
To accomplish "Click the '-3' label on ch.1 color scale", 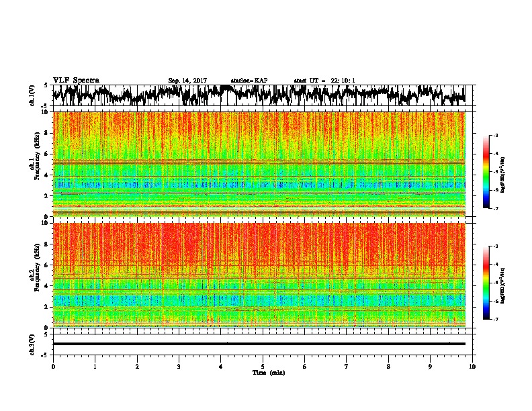I will pyautogui.click(x=496, y=136).
